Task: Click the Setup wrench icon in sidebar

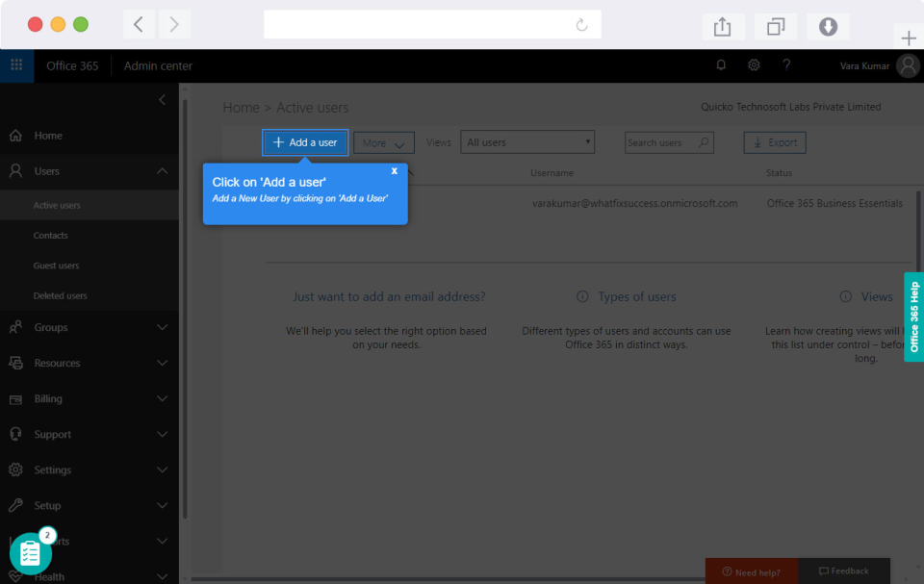Action: [x=16, y=506]
